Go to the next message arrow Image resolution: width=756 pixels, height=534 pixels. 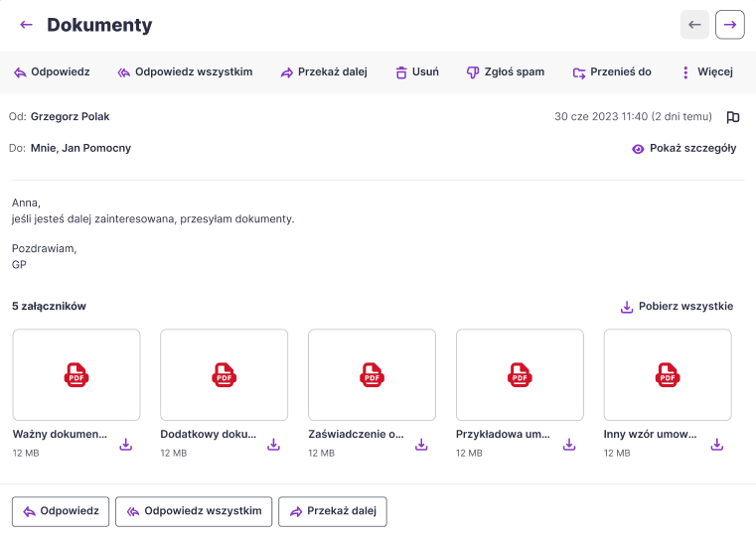tap(729, 25)
